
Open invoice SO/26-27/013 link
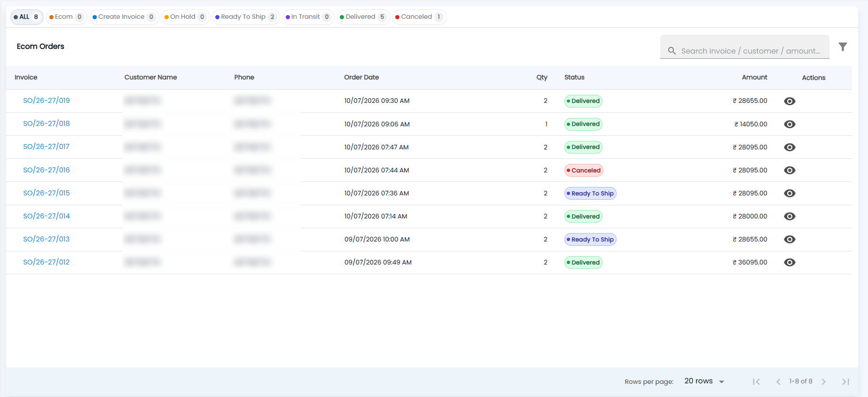click(46, 239)
